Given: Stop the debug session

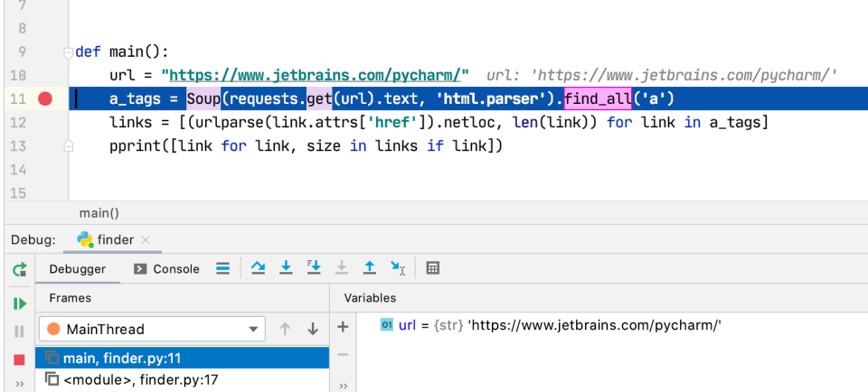Looking at the screenshot, I should tap(19, 359).
